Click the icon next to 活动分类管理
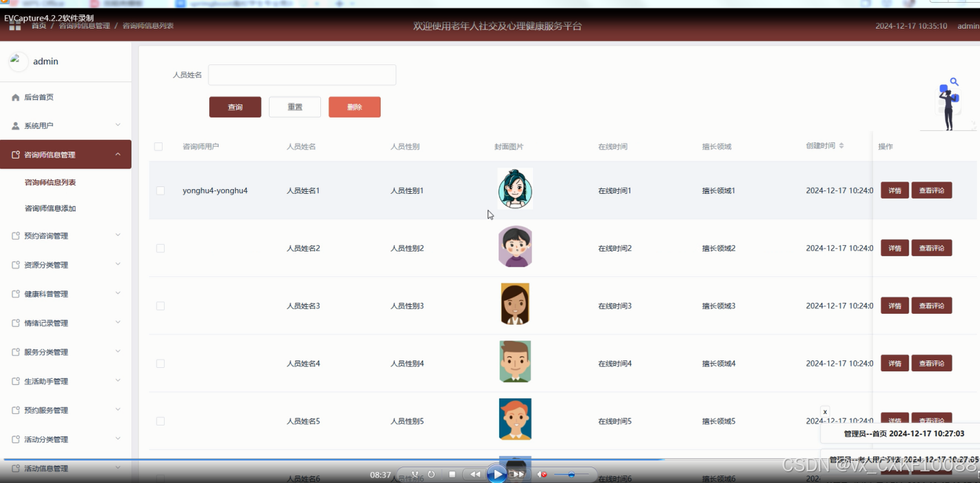Viewport: 980px width, 483px height. point(16,440)
